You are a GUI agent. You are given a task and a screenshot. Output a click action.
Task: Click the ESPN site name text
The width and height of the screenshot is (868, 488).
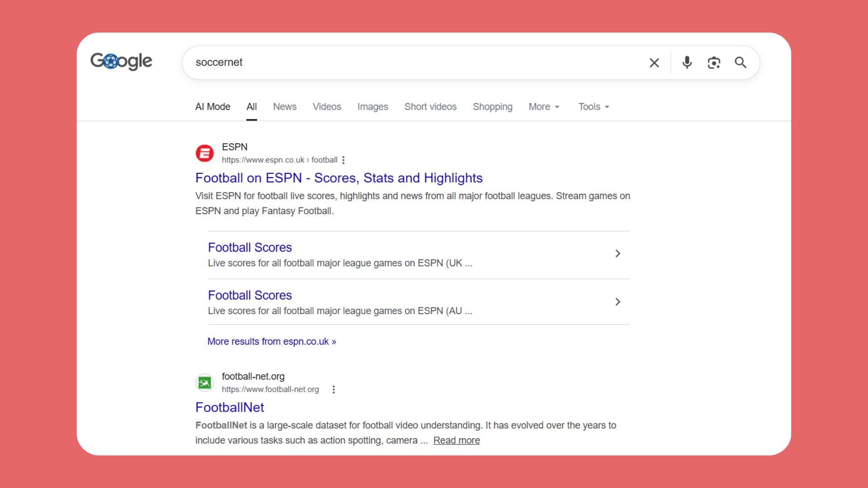click(235, 147)
